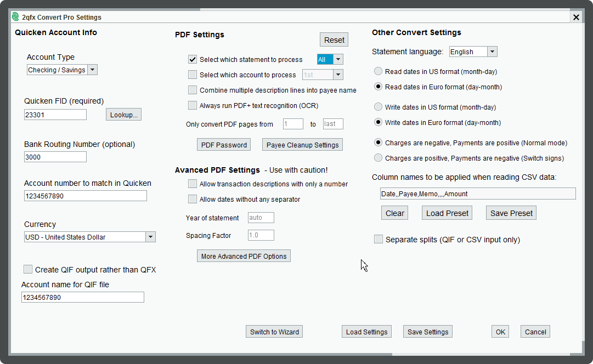
Task: Click the Spacing Factor field
Action: pyautogui.click(x=261, y=235)
